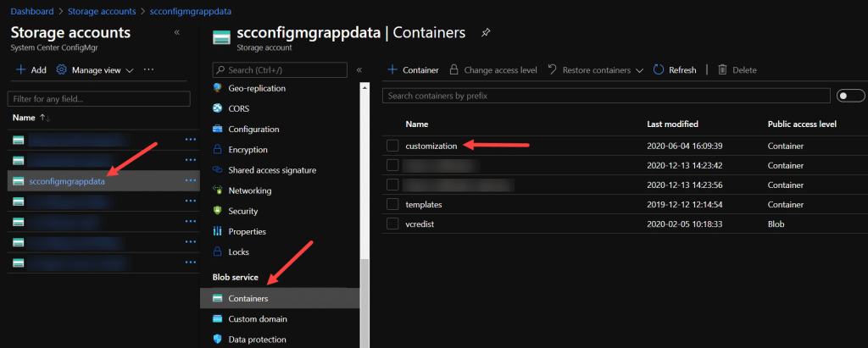Viewport: 868px width, 348px height.
Task: Click the Public access level column header
Action: (x=802, y=124)
